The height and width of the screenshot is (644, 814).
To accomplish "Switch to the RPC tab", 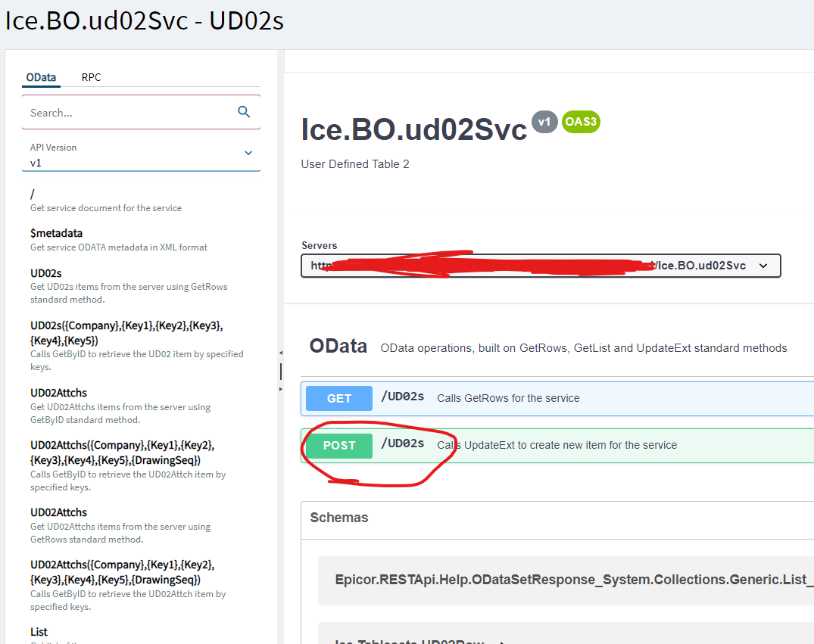I will tap(92, 77).
